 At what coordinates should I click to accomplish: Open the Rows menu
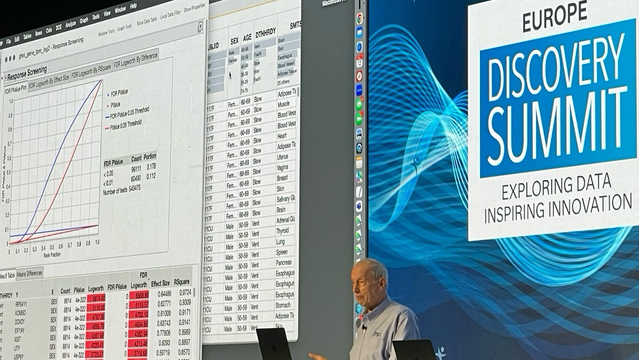click(x=39, y=33)
